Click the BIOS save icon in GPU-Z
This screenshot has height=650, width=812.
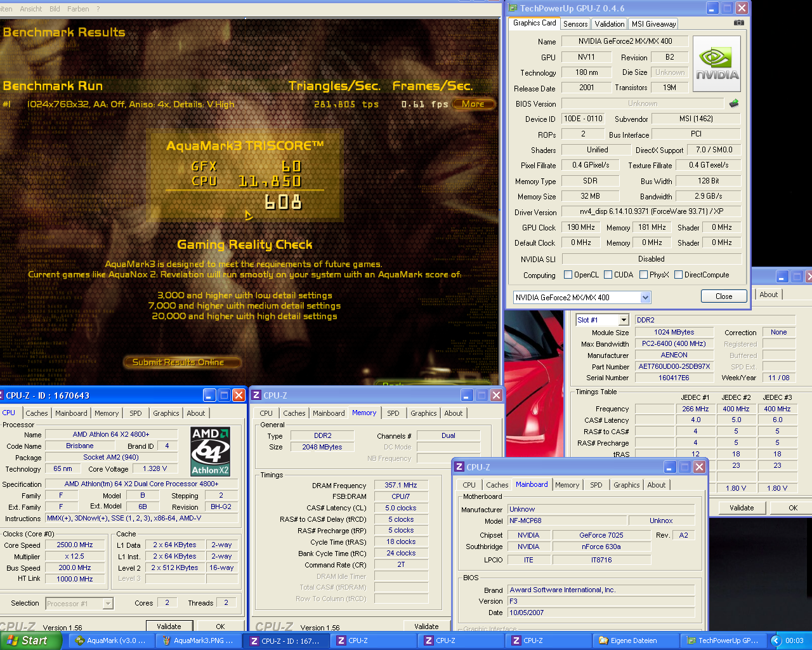(x=734, y=103)
